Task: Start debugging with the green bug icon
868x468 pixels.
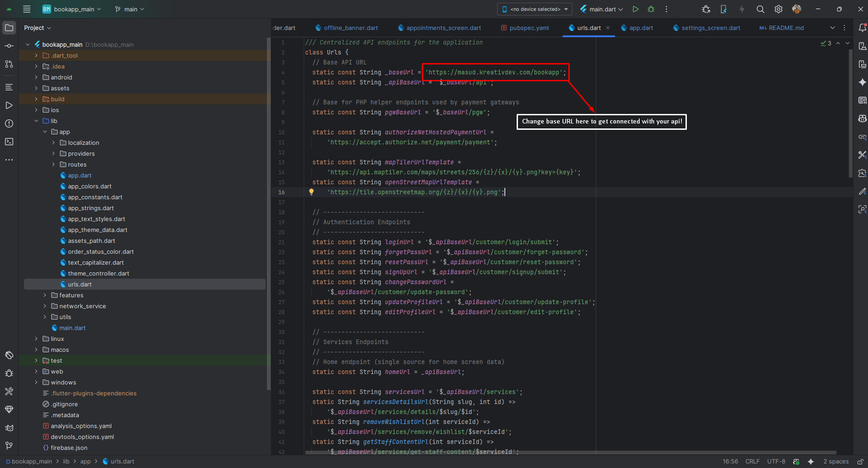Action: point(651,9)
